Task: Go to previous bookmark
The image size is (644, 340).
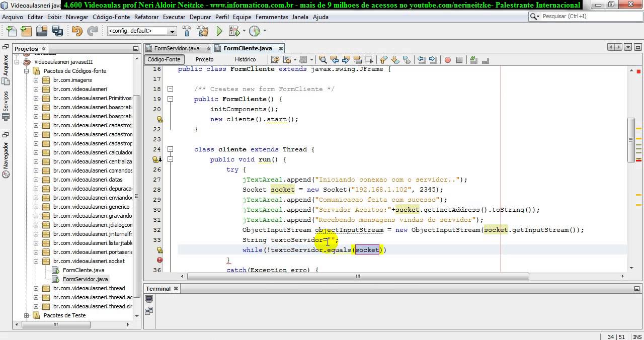Action: pyautogui.click(x=383, y=59)
